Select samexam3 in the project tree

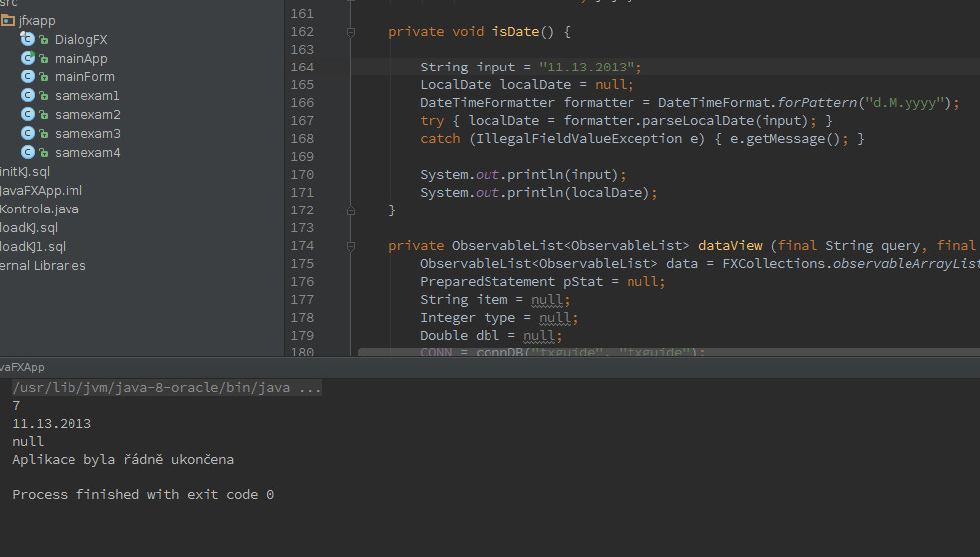click(x=87, y=134)
